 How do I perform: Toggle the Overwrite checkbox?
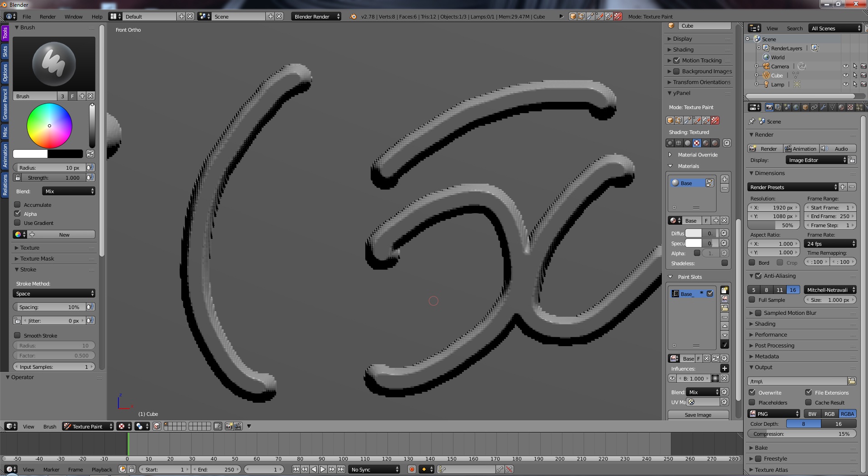(752, 392)
